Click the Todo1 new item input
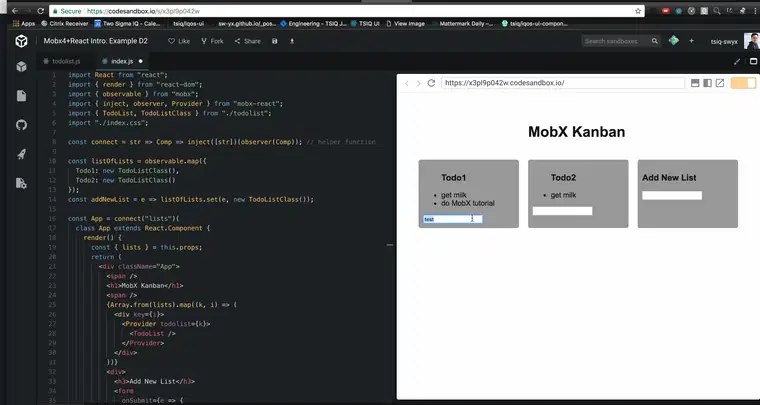The height and width of the screenshot is (405, 760). pos(453,218)
